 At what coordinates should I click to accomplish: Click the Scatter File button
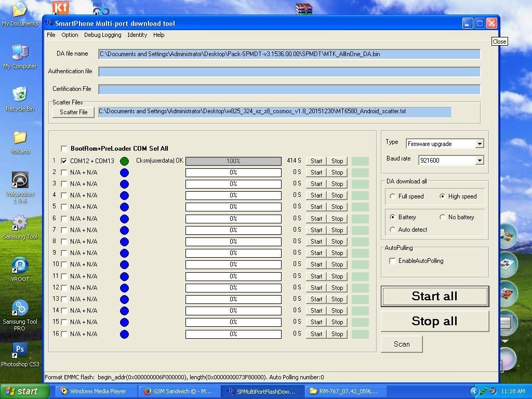(73, 112)
